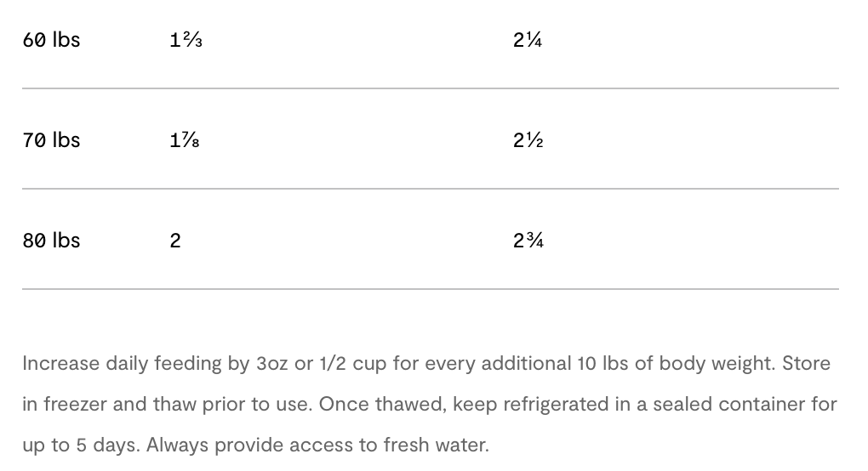Image resolution: width=868 pixels, height=471 pixels.
Task: Click the 70 lbs weight cell
Action: tap(51, 140)
